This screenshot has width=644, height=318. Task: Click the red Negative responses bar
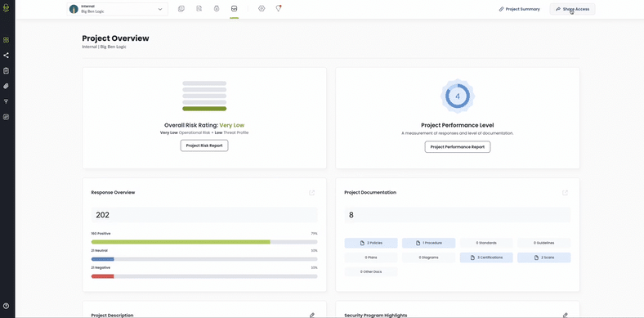point(103,276)
